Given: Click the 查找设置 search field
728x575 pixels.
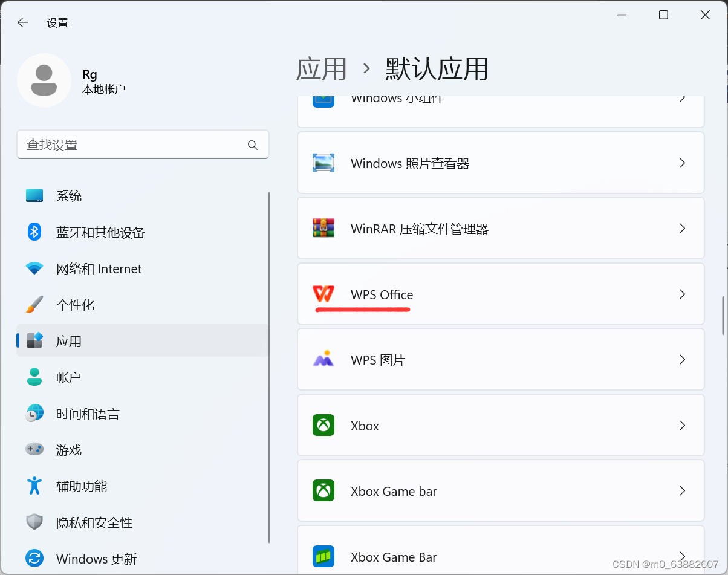Looking at the screenshot, I should [143, 145].
